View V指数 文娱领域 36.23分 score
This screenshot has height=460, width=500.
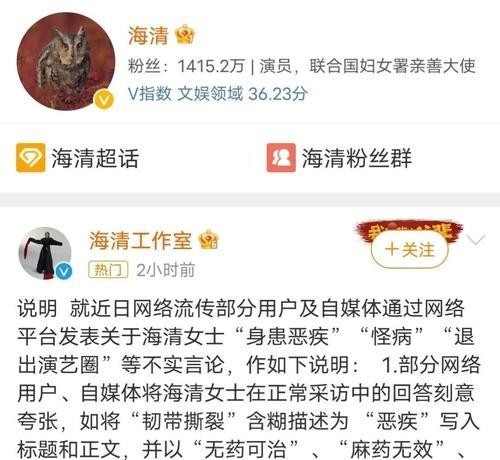click(x=217, y=94)
